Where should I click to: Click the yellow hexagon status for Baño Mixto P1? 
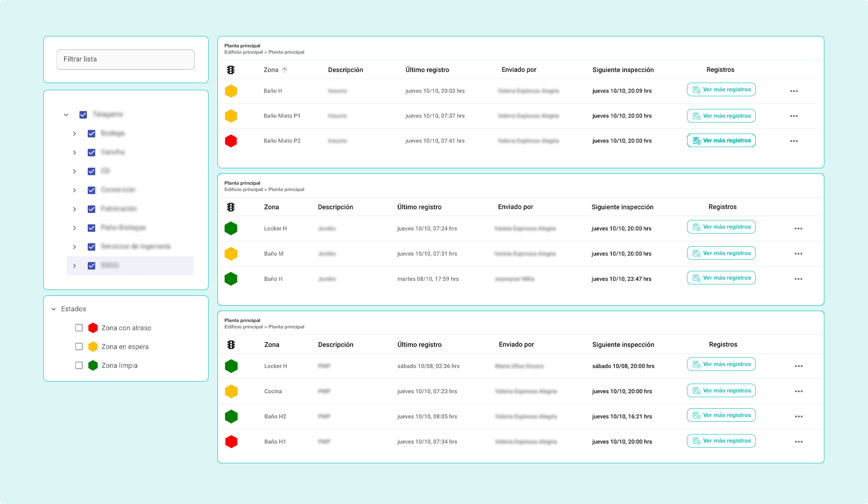point(231,116)
